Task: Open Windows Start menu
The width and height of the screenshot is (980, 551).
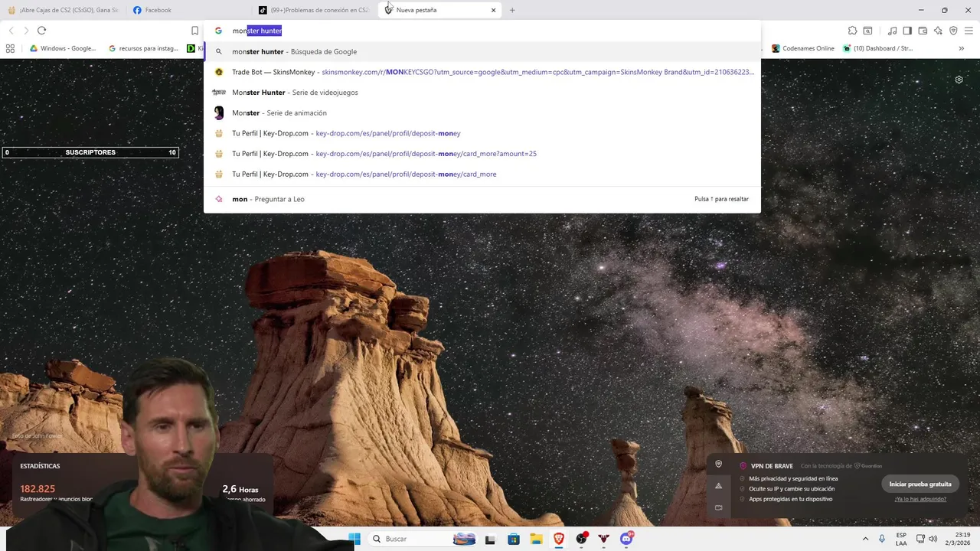Action: tap(354, 539)
